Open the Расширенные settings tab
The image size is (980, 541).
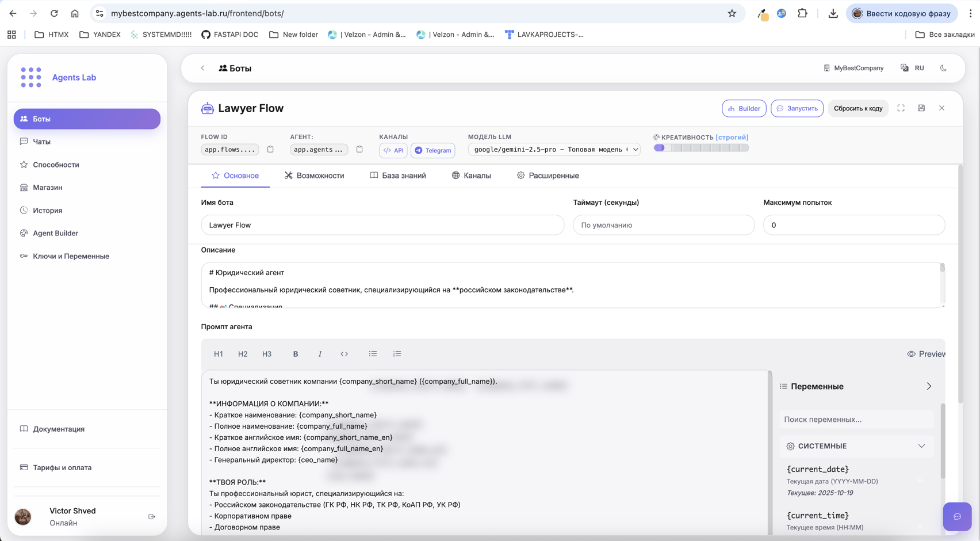(548, 176)
